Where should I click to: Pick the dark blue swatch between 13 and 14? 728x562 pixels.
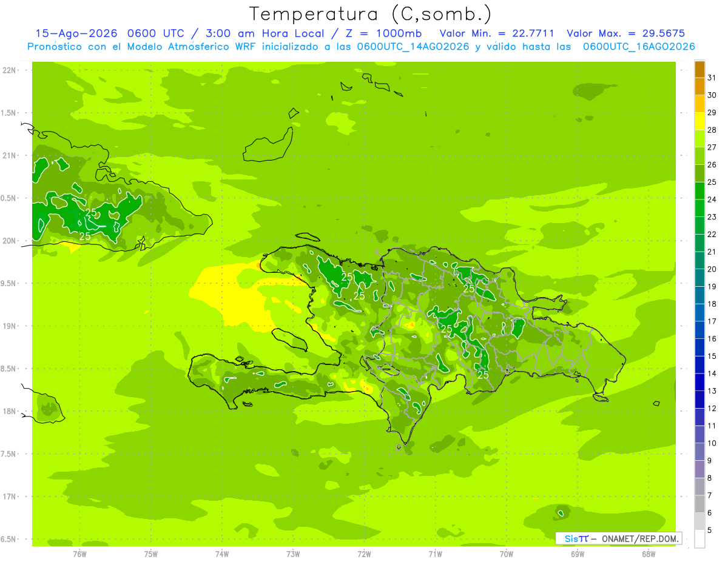[x=699, y=383]
